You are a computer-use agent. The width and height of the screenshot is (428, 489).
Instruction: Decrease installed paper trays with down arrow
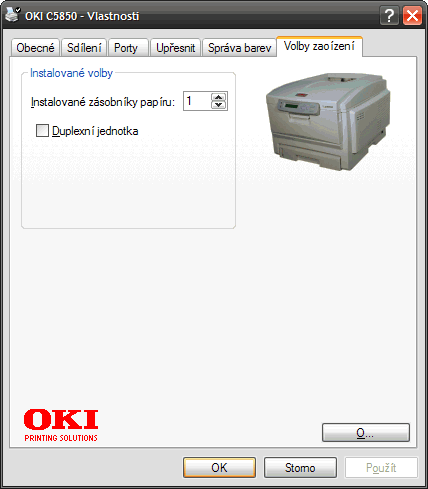click(x=218, y=105)
